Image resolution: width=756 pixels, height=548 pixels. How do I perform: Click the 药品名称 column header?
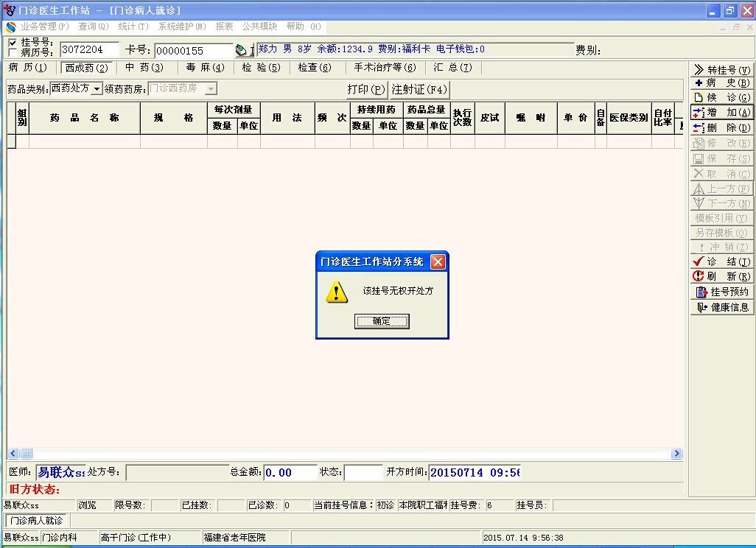[x=85, y=118]
